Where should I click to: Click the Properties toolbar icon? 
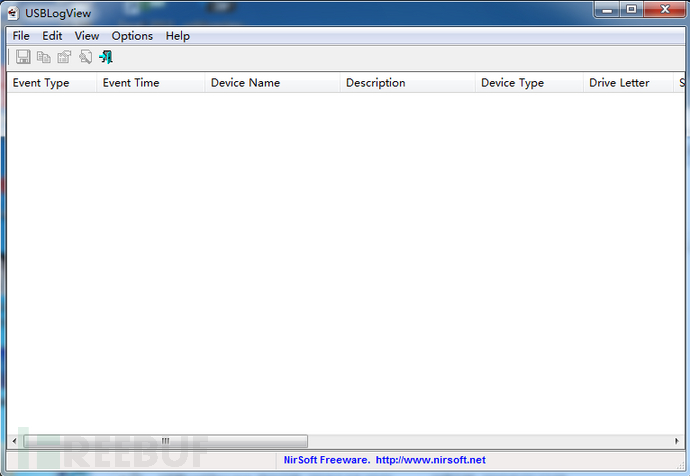click(64, 57)
